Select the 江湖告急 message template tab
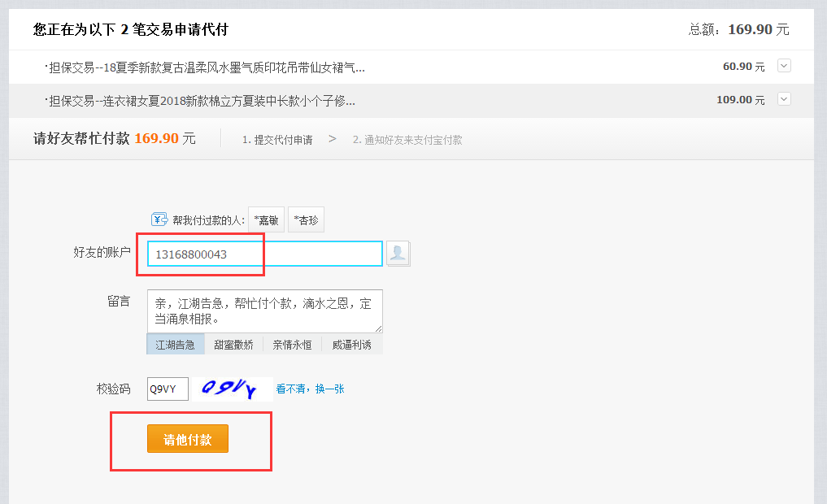This screenshot has height=504, width=827. 176,345
